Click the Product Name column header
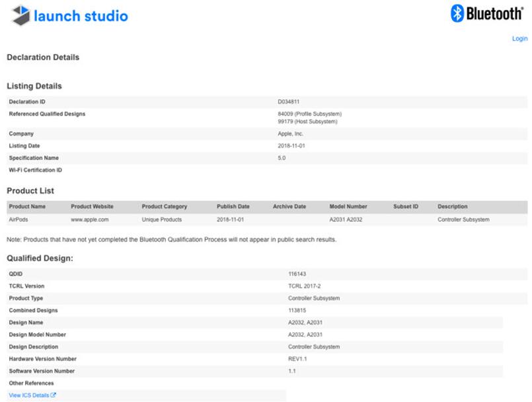The height and width of the screenshot is (402, 532). [27, 206]
